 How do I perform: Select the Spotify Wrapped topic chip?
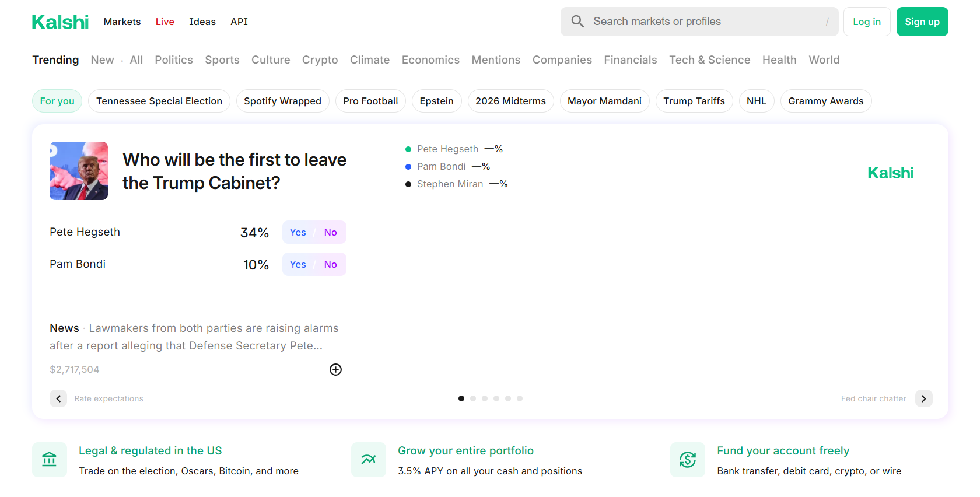(x=282, y=101)
